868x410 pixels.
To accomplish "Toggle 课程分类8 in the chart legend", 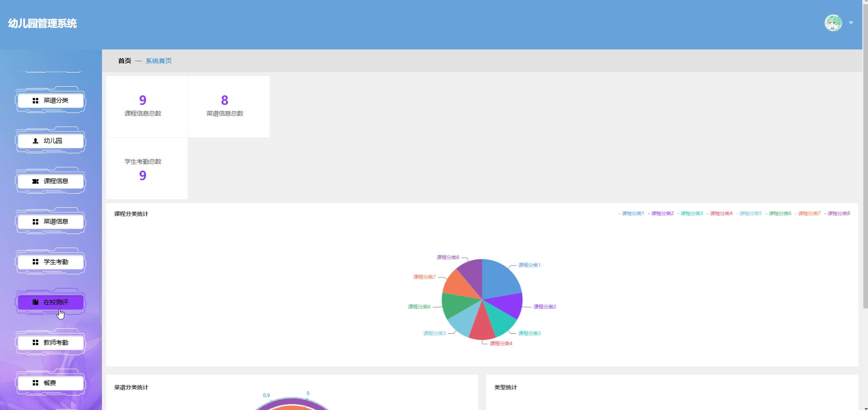I will [x=838, y=214].
